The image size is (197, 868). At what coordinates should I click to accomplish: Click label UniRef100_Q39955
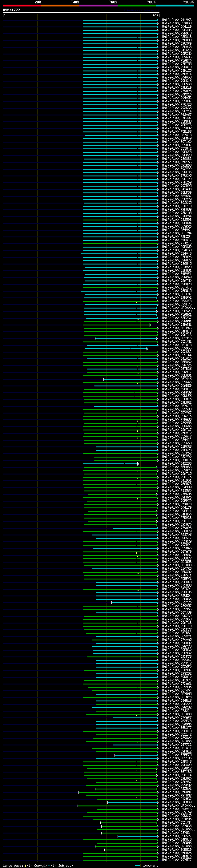176,349
